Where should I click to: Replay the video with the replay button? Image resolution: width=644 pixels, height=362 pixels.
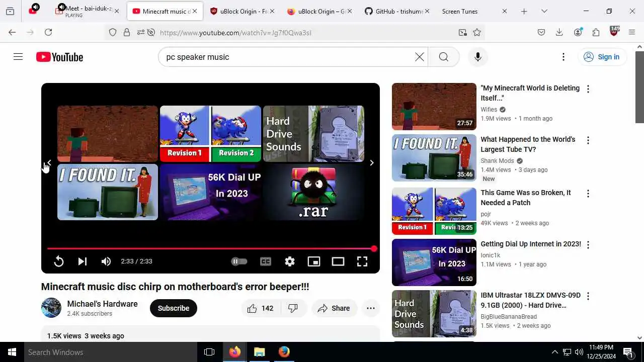(x=59, y=261)
